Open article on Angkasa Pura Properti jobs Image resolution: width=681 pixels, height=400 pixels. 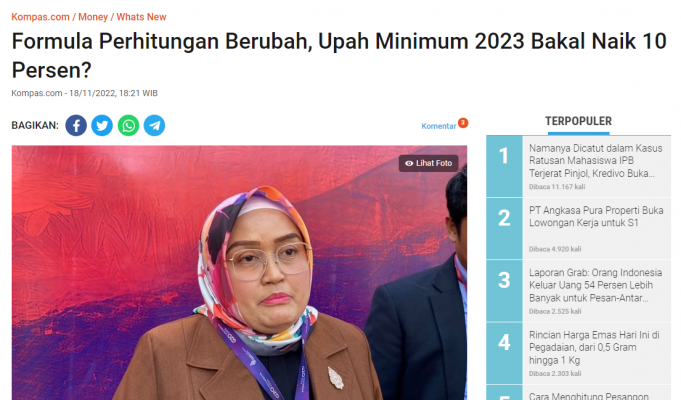click(x=596, y=216)
